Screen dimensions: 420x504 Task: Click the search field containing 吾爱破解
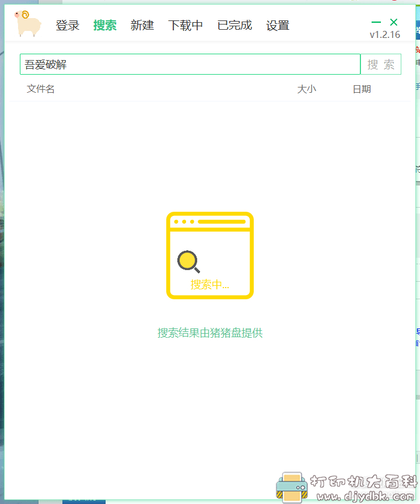tap(190, 64)
